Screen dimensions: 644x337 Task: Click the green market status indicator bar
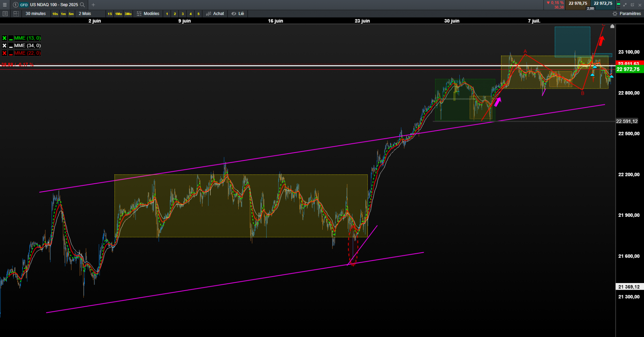[619, 4]
